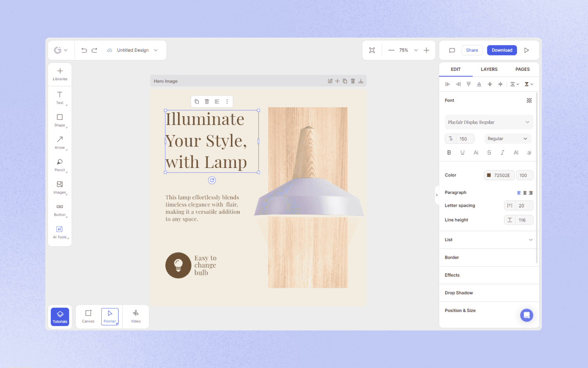Align selection to right edge

(x=458, y=84)
